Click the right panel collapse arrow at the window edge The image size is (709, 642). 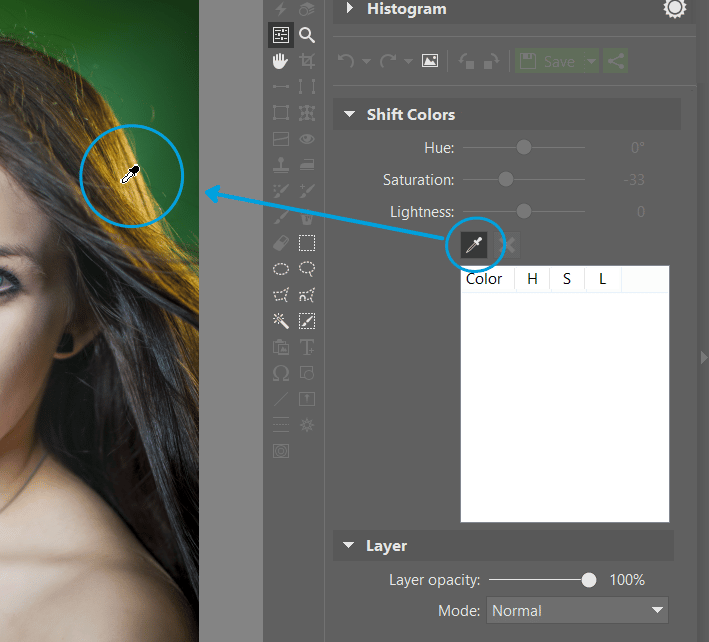tap(704, 357)
